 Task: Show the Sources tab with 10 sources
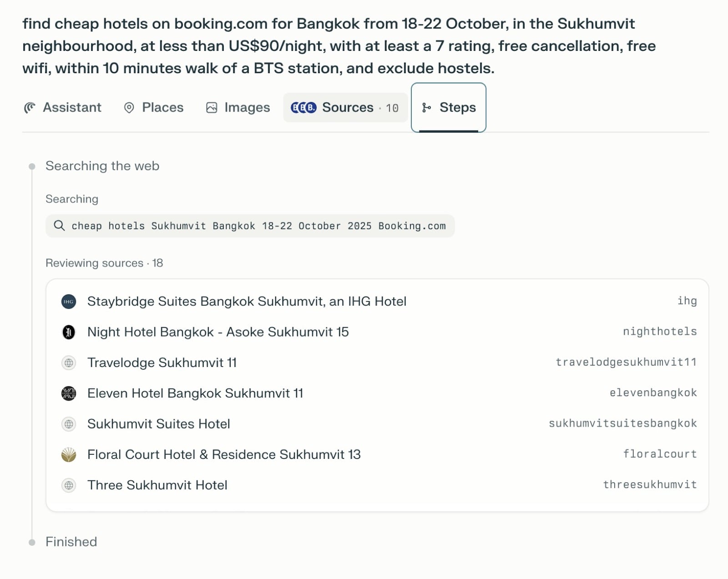[345, 107]
